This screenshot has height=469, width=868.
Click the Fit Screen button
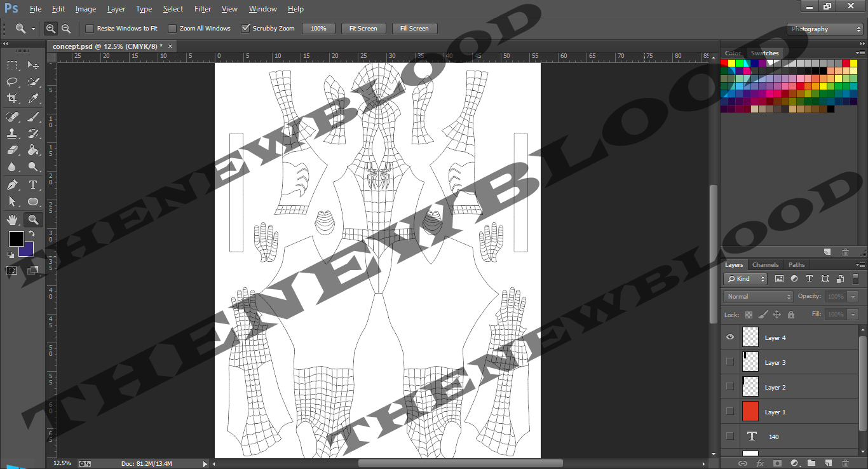[x=363, y=29]
